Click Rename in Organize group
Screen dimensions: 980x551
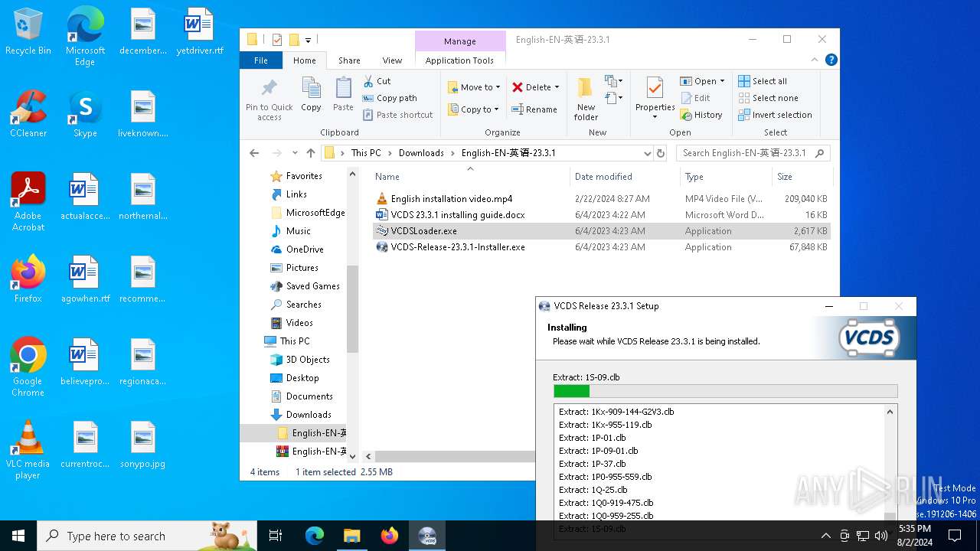tap(534, 109)
